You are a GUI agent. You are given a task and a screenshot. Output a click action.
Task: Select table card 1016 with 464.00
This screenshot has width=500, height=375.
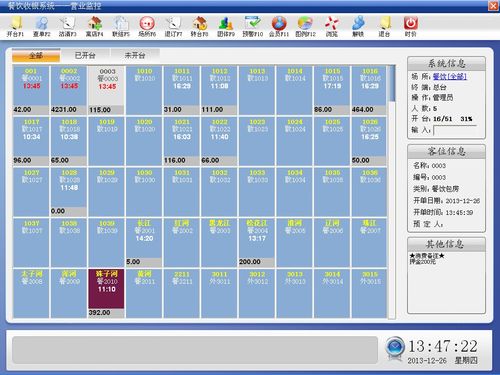coord(369,90)
